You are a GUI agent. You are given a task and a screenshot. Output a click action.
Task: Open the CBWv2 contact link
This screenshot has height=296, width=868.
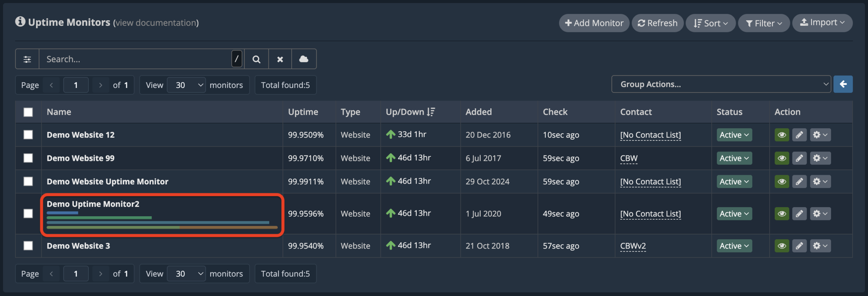[633, 246]
